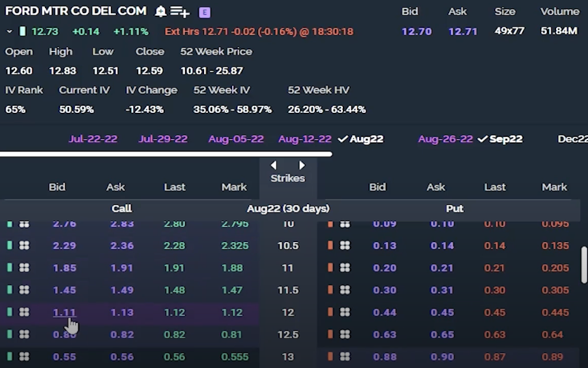The image size is (588, 368).
Task: Click put bid 0.30 at strike 11.5
Action: 385,290
